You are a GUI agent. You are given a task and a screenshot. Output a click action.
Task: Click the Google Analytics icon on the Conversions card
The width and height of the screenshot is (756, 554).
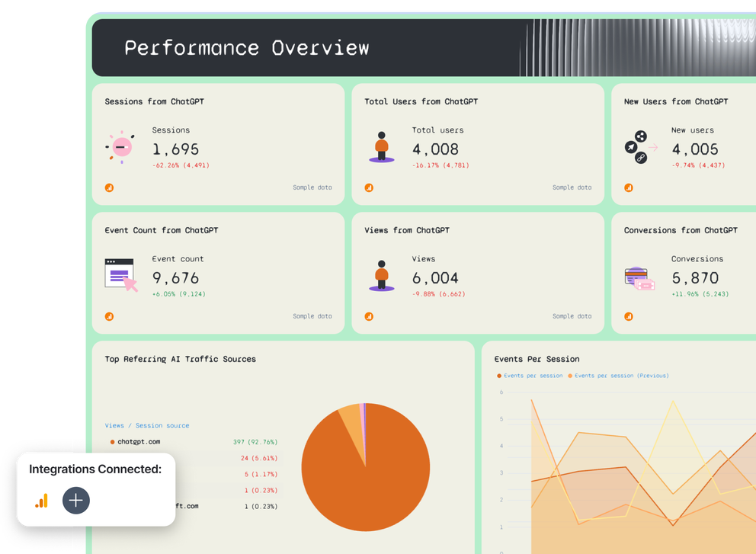pyautogui.click(x=629, y=315)
